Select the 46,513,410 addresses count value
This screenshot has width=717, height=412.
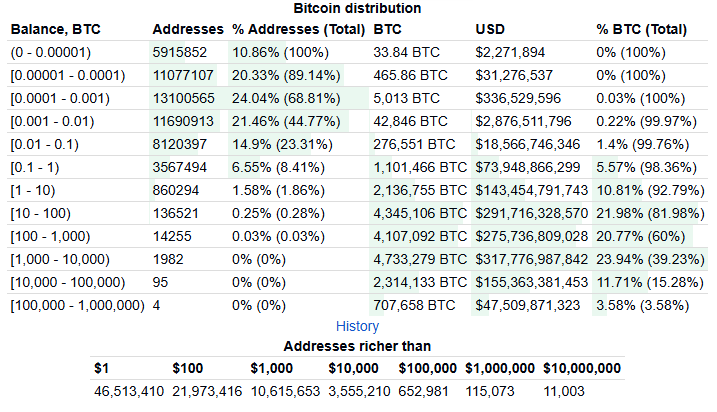(x=129, y=391)
